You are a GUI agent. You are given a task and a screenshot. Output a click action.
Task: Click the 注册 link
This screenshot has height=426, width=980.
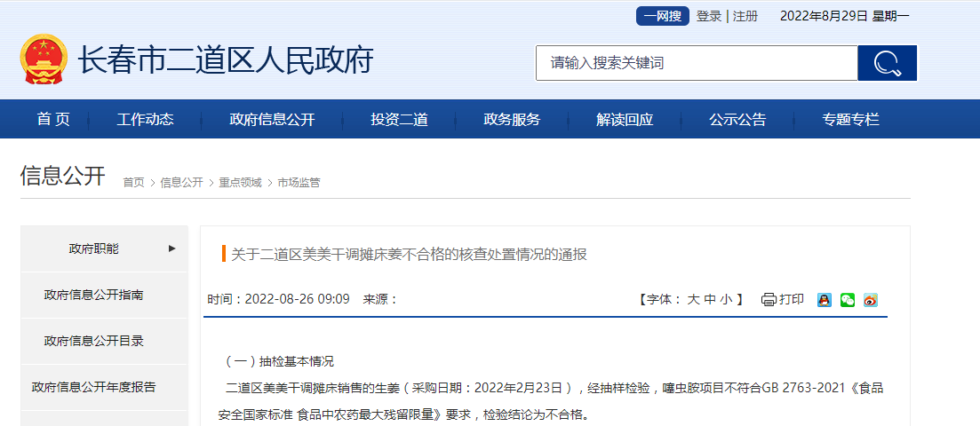745,16
